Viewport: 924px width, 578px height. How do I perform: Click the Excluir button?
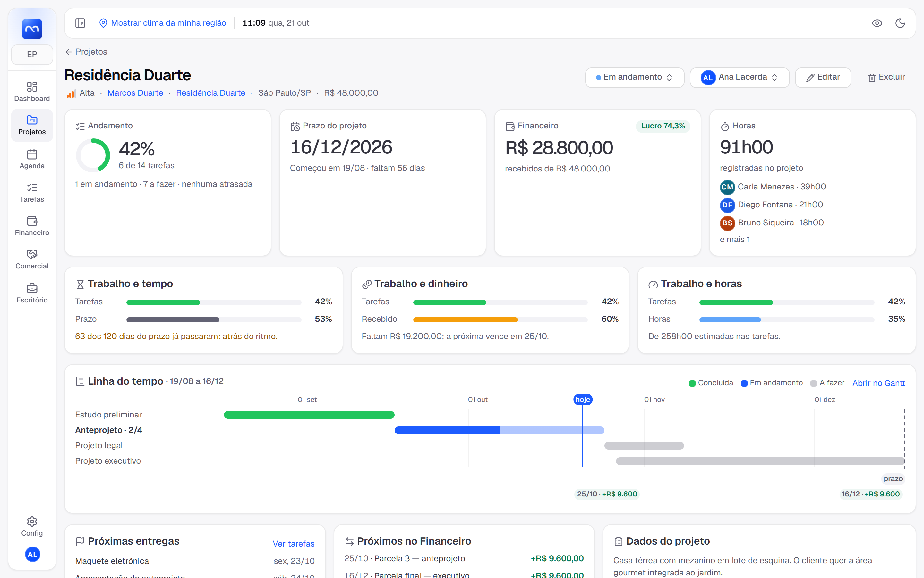pos(886,77)
